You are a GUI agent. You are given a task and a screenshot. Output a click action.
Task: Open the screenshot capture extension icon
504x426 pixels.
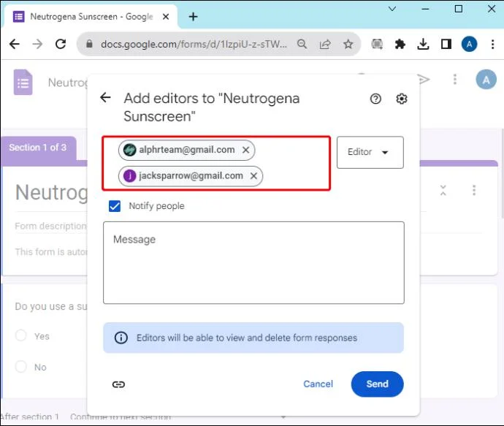[x=377, y=44]
